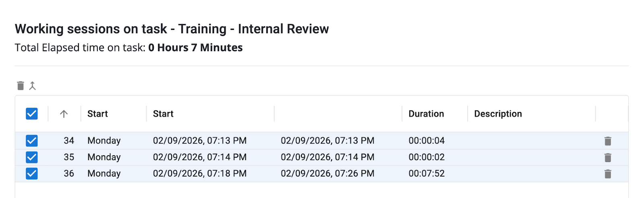Screen dimensions: 644x198
Task: Click the unlabeled end time column header
Action: tap(337, 114)
